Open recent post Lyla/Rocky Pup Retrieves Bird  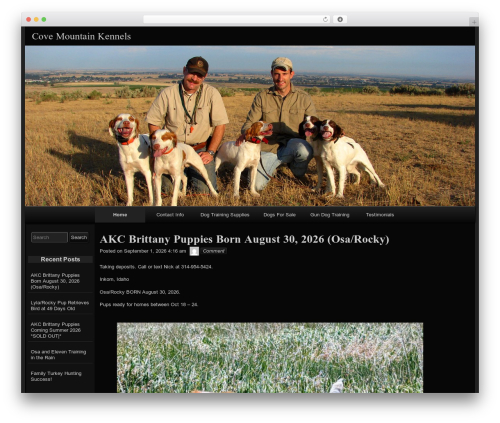coord(60,306)
